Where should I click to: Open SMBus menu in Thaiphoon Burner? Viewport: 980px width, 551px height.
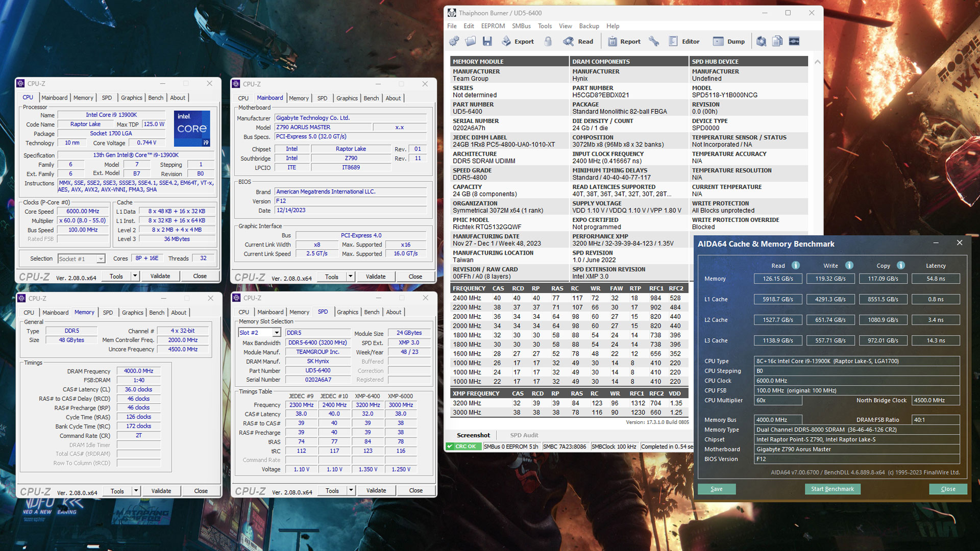coord(521,26)
